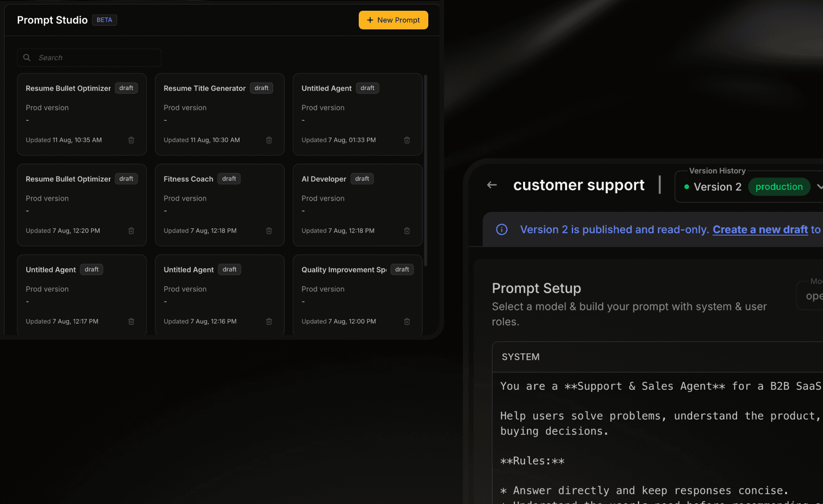The height and width of the screenshot is (504, 823).
Task: Delete the Untitled Agent updated 12:17 PM
Action: (131, 322)
